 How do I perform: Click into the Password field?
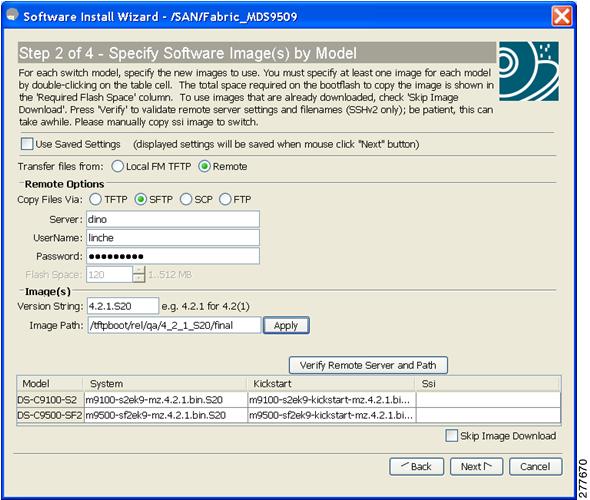[173, 256]
